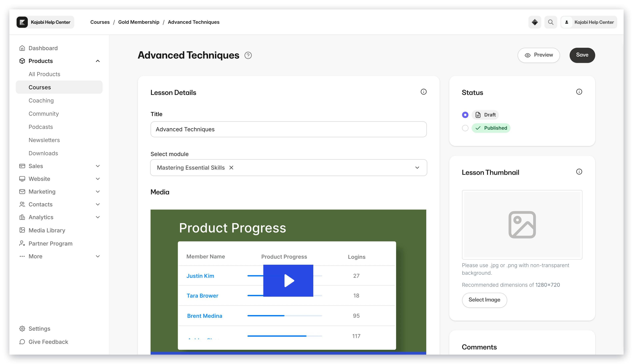Click the Sales card icon
Screen dimensions: 633x364
pyautogui.click(x=22, y=166)
